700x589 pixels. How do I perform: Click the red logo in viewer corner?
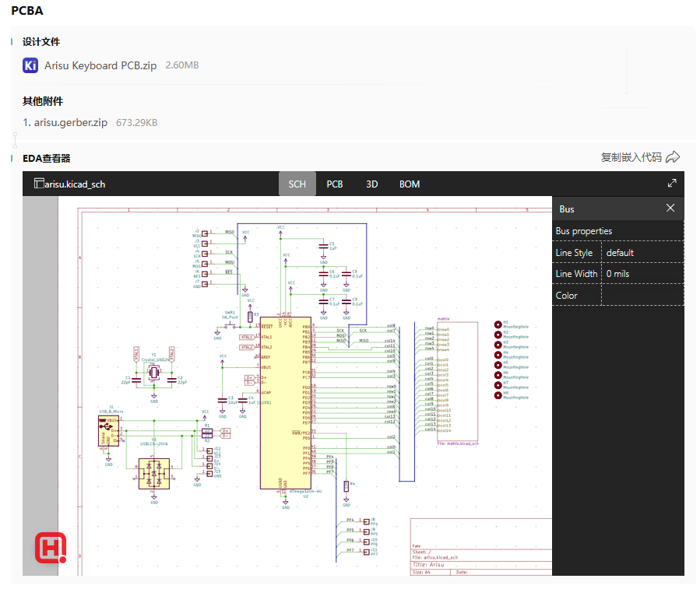(51, 548)
